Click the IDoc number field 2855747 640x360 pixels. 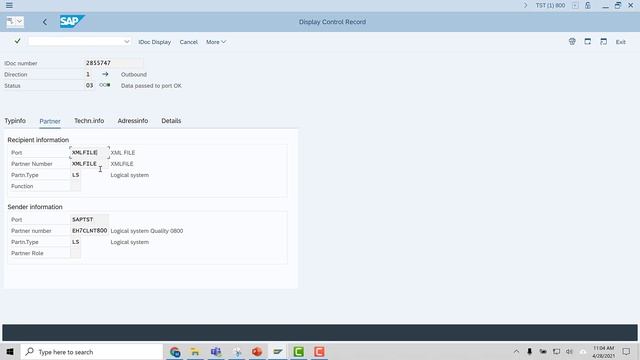tap(113, 63)
